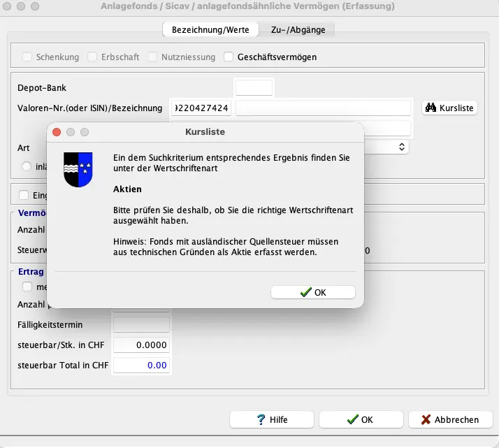Click the question mark icon on Hilfe
499x448 pixels.
[x=261, y=419]
